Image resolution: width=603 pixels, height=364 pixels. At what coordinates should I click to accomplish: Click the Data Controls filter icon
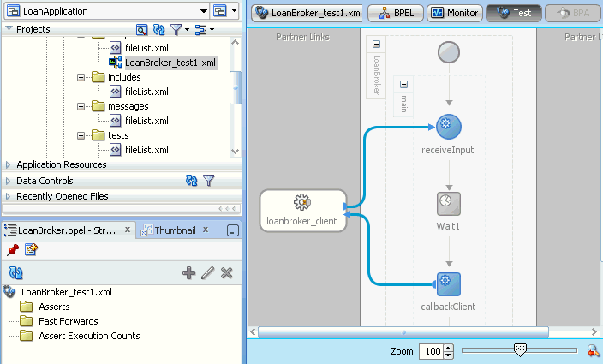click(x=208, y=180)
